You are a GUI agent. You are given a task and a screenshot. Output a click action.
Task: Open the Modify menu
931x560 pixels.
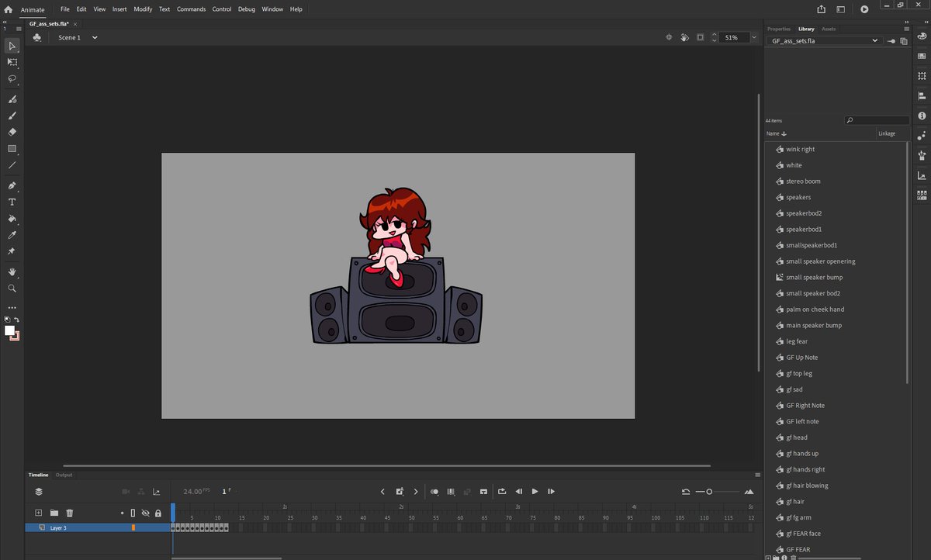coord(143,9)
